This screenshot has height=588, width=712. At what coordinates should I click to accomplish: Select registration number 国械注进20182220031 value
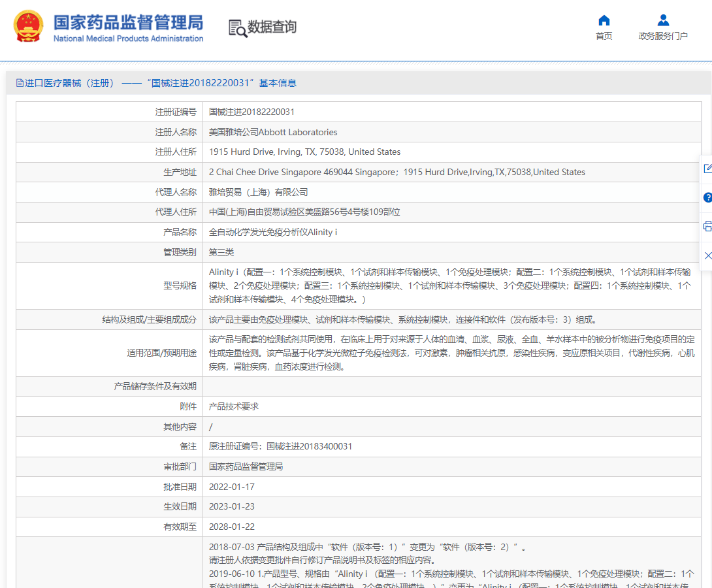tap(251, 112)
